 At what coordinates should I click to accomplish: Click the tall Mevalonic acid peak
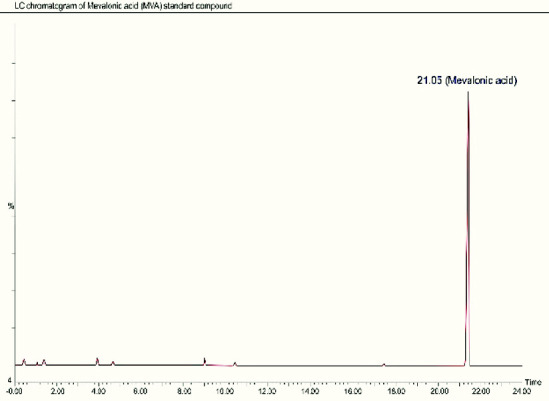point(468,228)
